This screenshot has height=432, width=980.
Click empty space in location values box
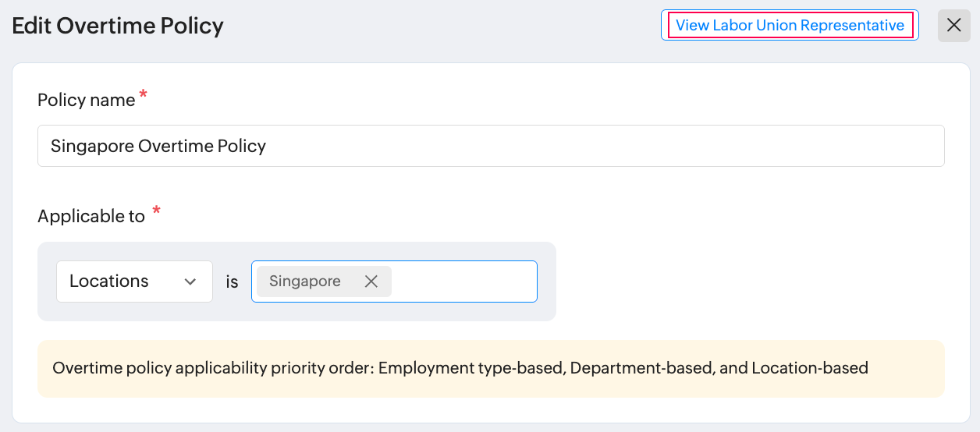[x=464, y=282]
